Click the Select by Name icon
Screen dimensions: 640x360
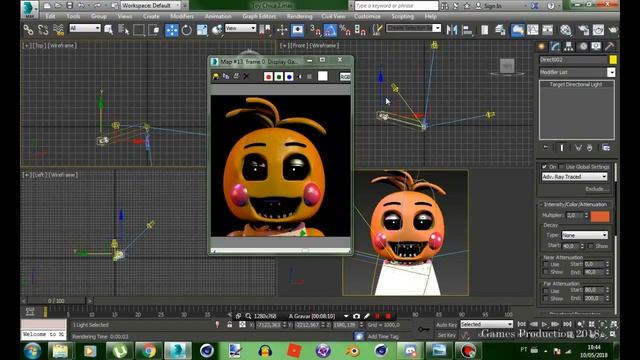(123, 30)
